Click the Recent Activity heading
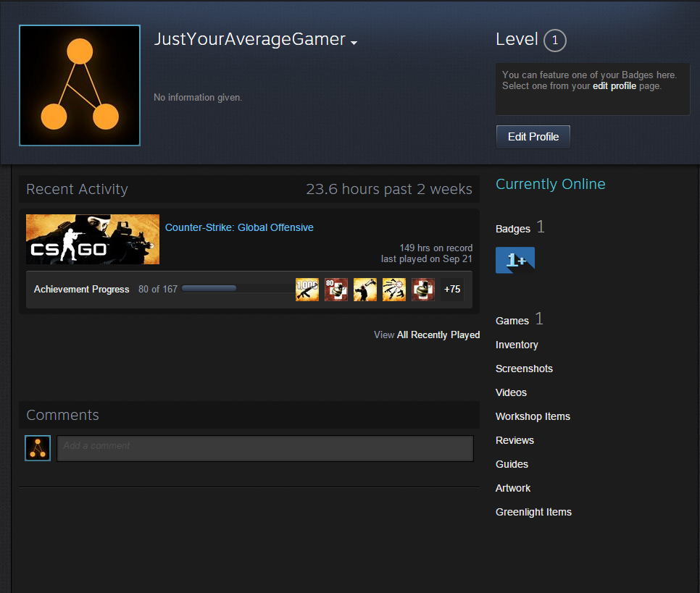The height and width of the screenshot is (593, 700). pyautogui.click(x=77, y=189)
